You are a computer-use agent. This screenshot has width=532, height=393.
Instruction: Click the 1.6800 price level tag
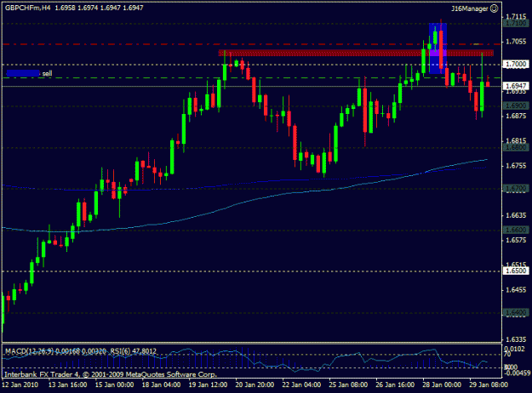516,147
